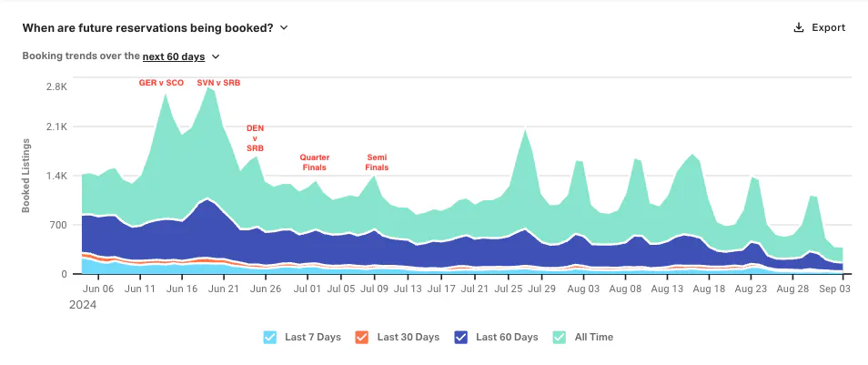Uncheck the Last 30 Days checkbox
Screen dimensions: 868x365
tap(361, 337)
